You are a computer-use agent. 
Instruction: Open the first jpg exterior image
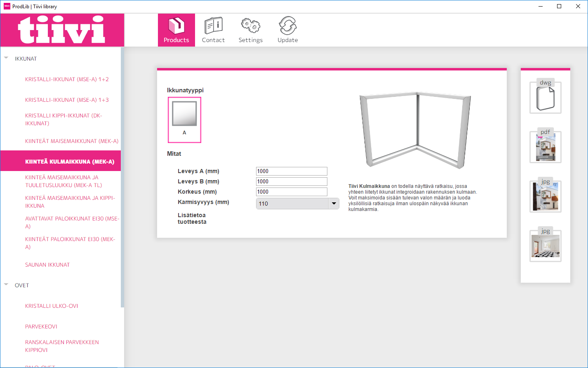(x=545, y=197)
